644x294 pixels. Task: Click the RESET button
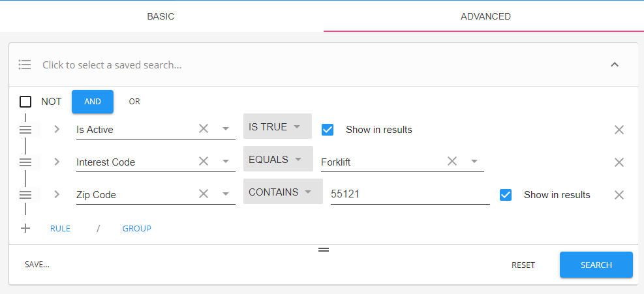(x=523, y=265)
